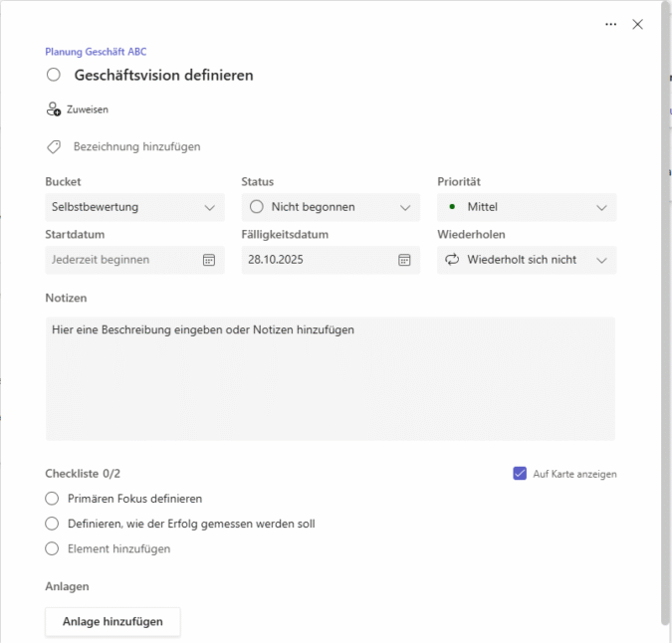Open the three-dots more options menu

click(x=610, y=25)
